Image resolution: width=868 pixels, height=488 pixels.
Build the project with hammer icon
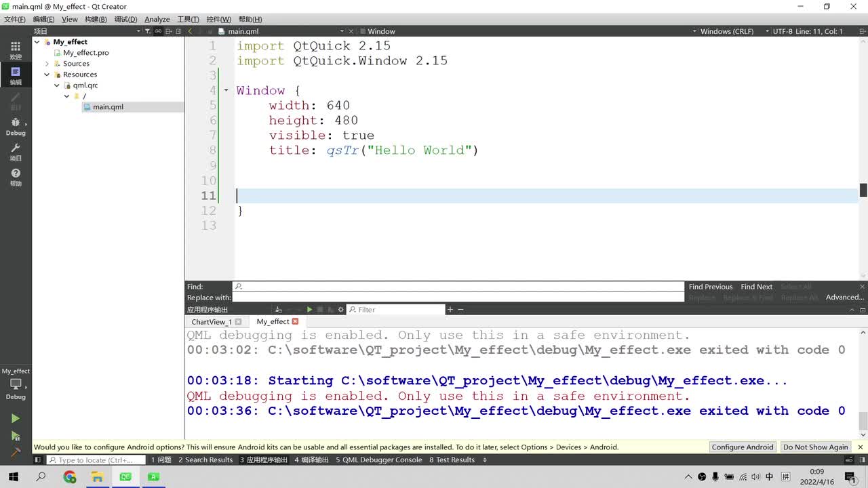[x=16, y=451]
